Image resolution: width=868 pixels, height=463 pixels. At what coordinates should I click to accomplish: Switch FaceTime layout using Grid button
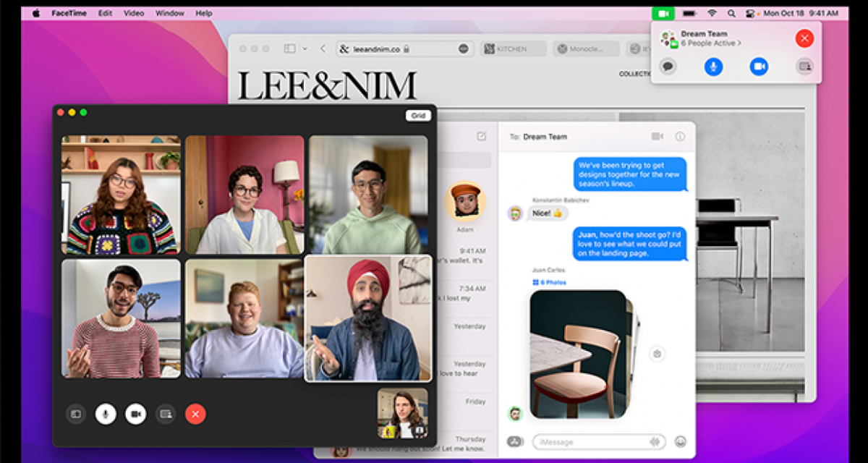(x=418, y=116)
